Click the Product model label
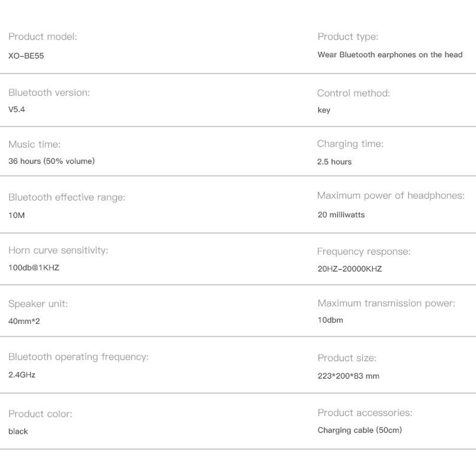Screen dimensions: 476x476 [43, 37]
